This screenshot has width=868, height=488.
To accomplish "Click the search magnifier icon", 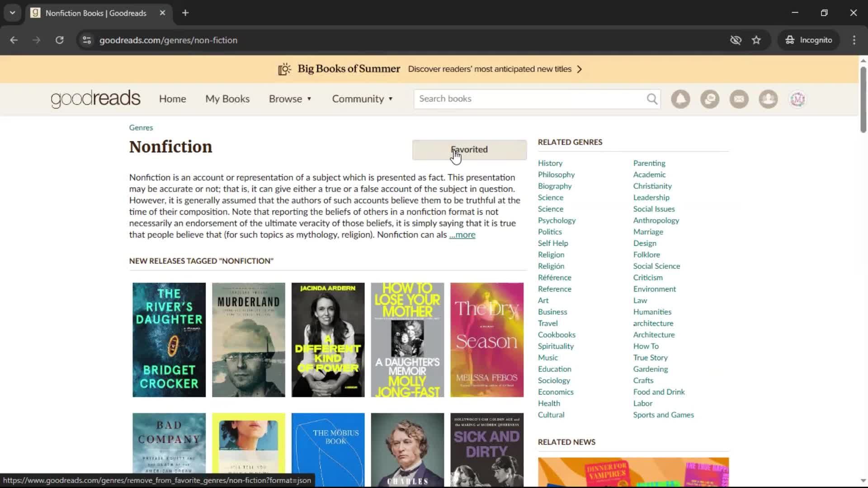I will coord(652,99).
